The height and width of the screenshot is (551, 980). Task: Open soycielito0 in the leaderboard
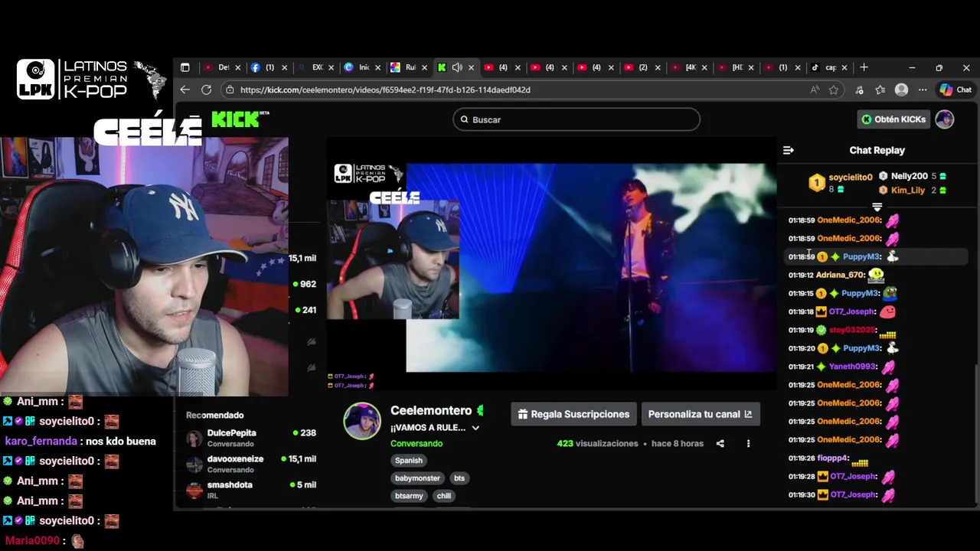coord(851,177)
